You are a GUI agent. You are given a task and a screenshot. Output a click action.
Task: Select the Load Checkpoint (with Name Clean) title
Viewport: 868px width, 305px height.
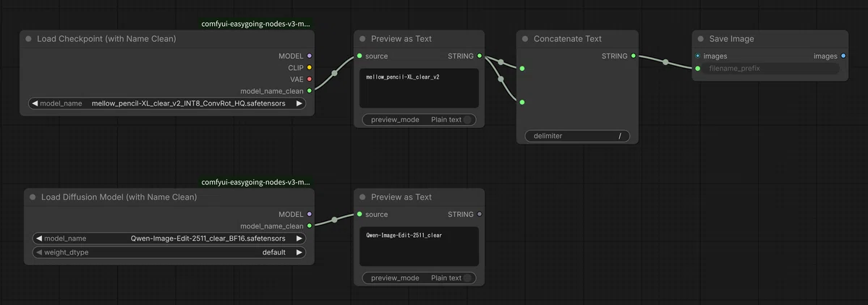(106, 39)
